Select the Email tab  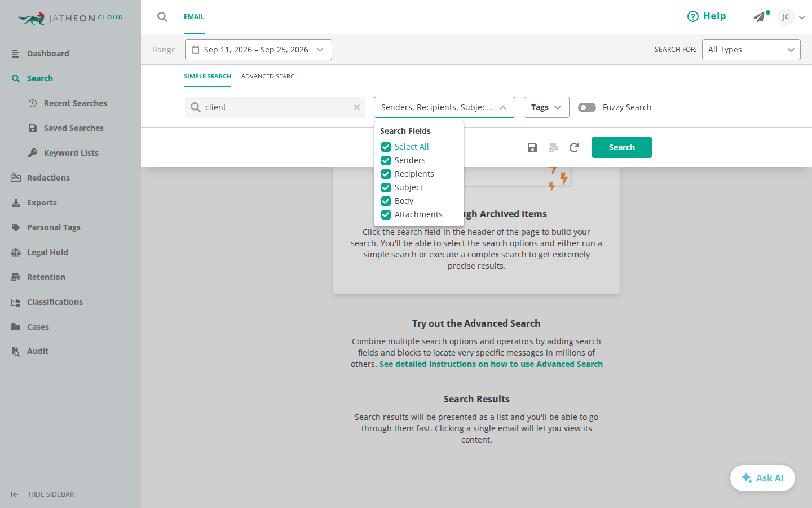[194, 17]
